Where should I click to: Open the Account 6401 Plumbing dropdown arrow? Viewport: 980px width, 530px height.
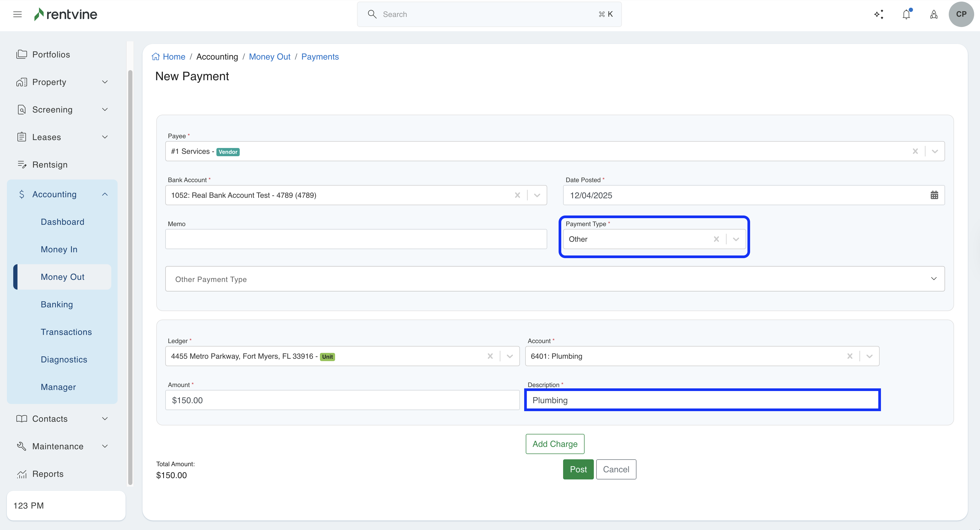click(869, 356)
